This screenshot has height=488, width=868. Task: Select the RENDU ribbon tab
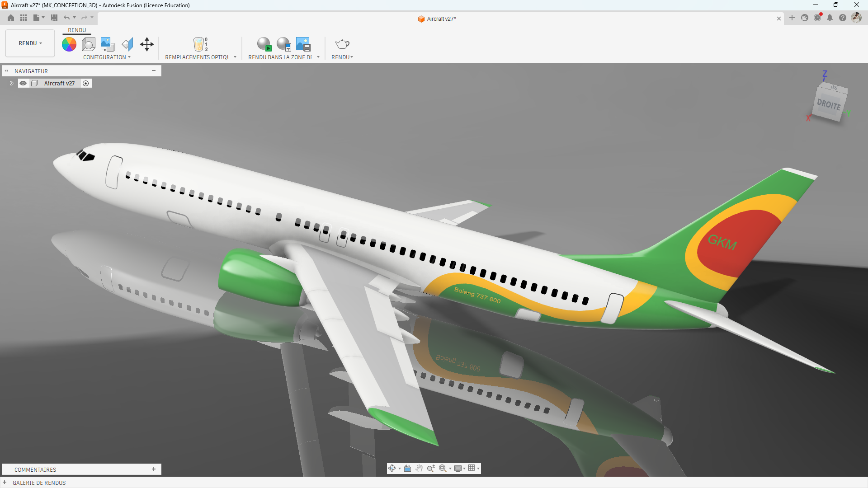(x=77, y=30)
